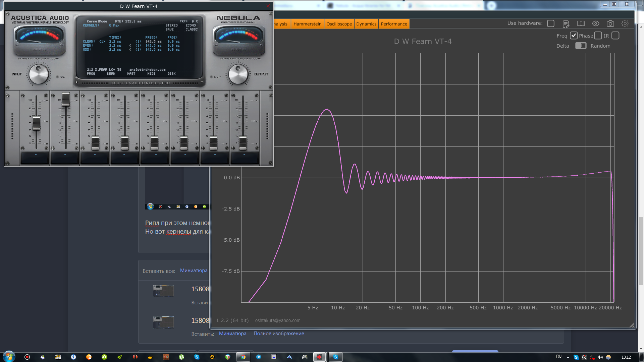The height and width of the screenshot is (362, 644).
Task: Open the Nvidia taskbar icon
Action: click(120, 357)
